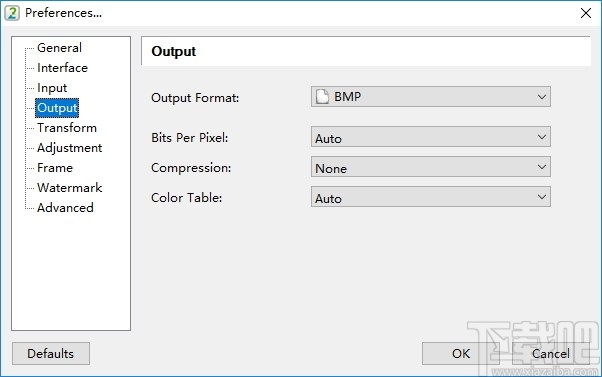Image resolution: width=602 pixels, height=377 pixels.
Task: Open the Interface preferences section
Action: click(x=62, y=68)
